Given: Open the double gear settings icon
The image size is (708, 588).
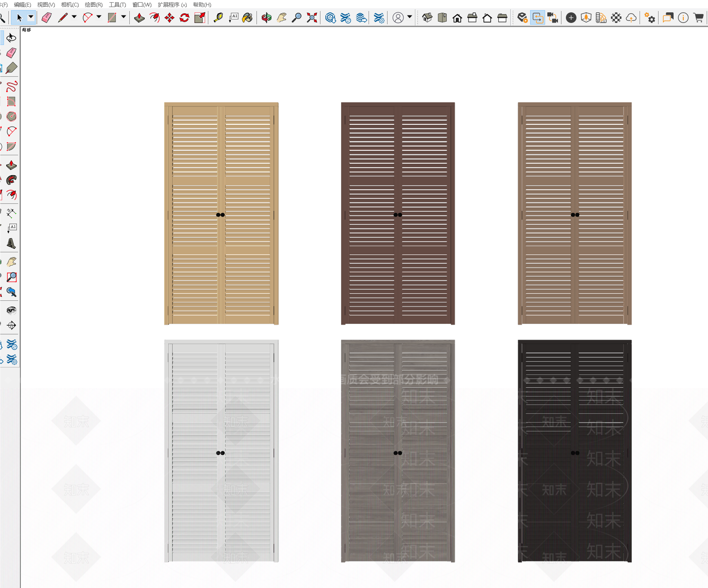Looking at the screenshot, I should pos(650,18).
